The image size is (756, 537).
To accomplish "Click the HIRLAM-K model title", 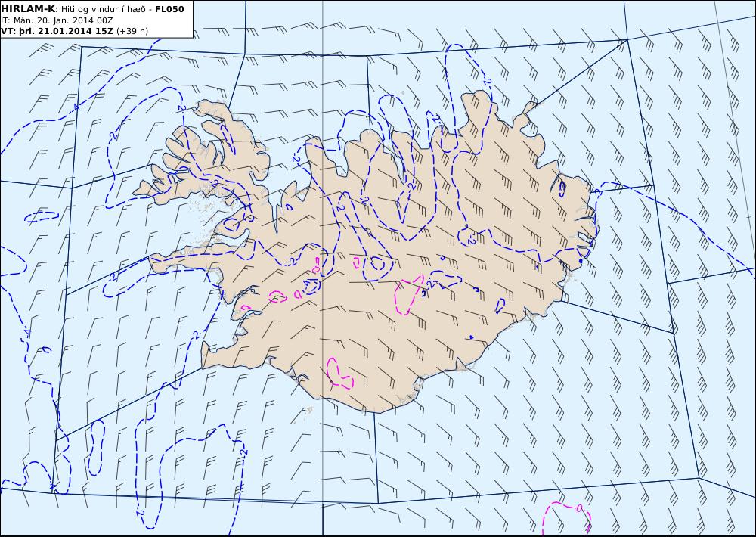I will coord(28,9).
